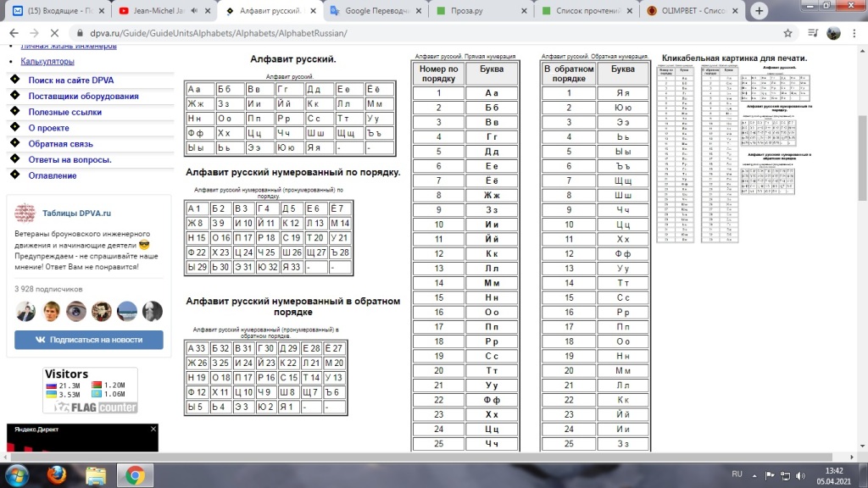868x488 pixels.
Task: Click the horizontal page scrollbar
Action: click(x=420, y=457)
